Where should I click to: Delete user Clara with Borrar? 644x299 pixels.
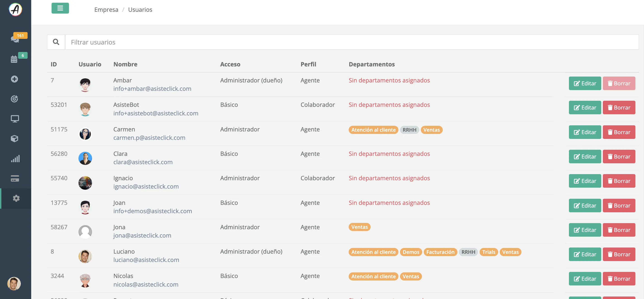[619, 157]
